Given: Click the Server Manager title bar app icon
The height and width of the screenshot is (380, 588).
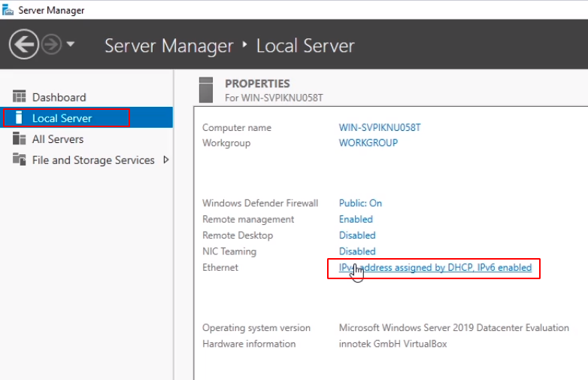Looking at the screenshot, I should coord(8,10).
